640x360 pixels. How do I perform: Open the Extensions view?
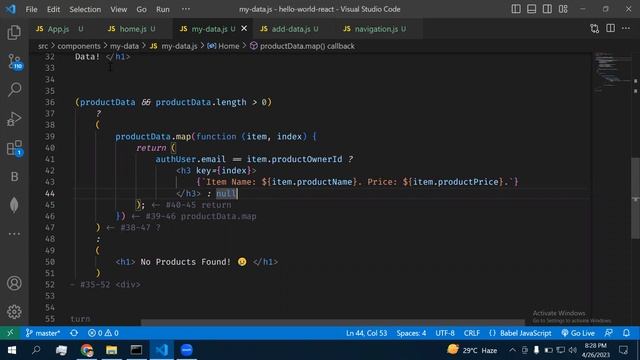pos(15,148)
